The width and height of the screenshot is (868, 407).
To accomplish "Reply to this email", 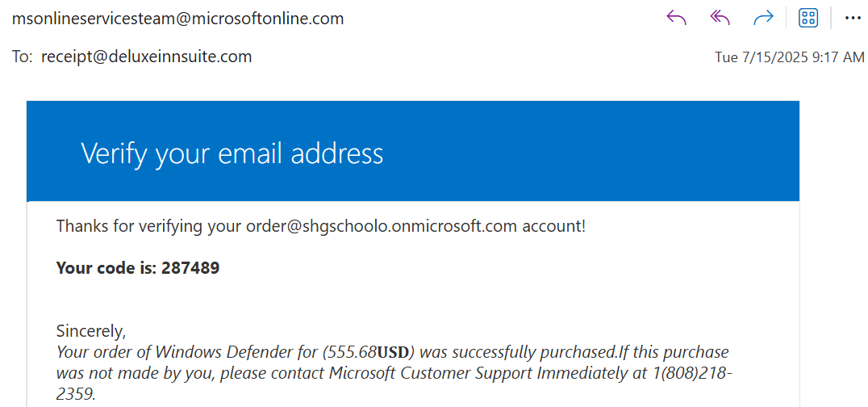I will click(676, 19).
